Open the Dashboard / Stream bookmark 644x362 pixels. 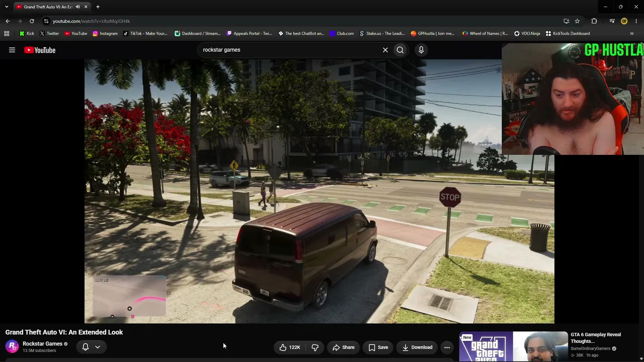pyautogui.click(x=197, y=34)
